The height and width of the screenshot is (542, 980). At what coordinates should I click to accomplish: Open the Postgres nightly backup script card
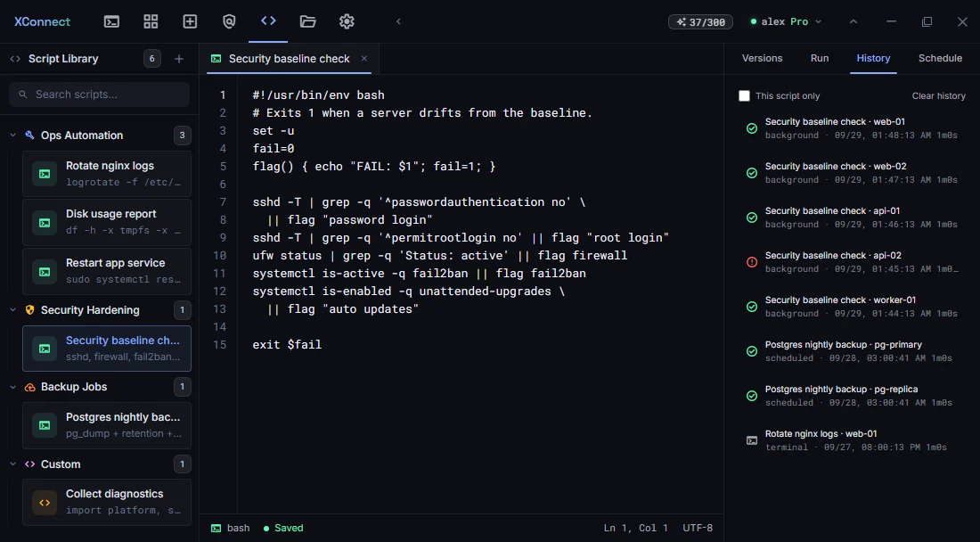[x=107, y=425]
